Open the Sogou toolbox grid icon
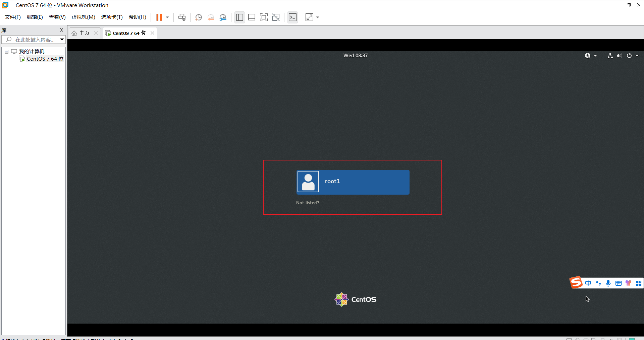 pos(639,283)
